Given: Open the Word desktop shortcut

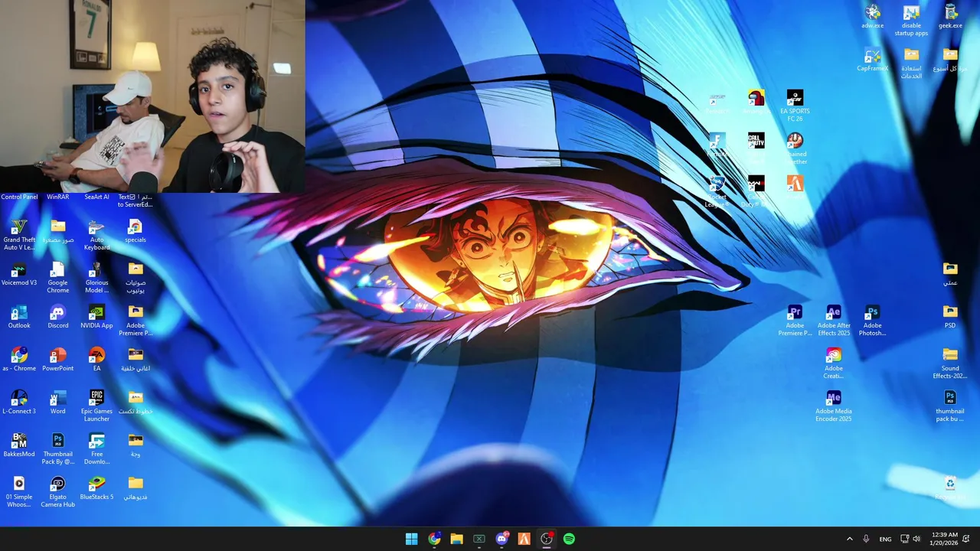Looking at the screenshot, I should pyautogui.click(x=57, y=403).
